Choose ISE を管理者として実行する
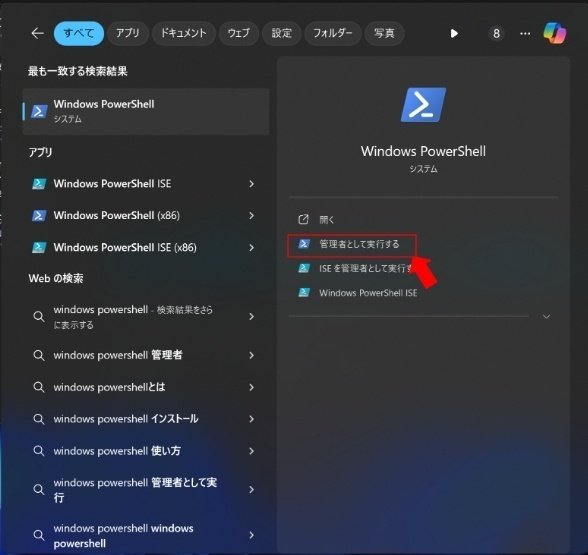The height and width of the screenshot is (555, 588). 366,268
